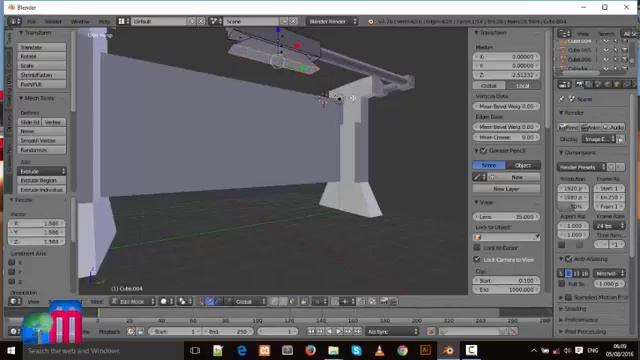Click the Extrude Region button
Screen dimensions: 640x360
[x=42, y=180]
